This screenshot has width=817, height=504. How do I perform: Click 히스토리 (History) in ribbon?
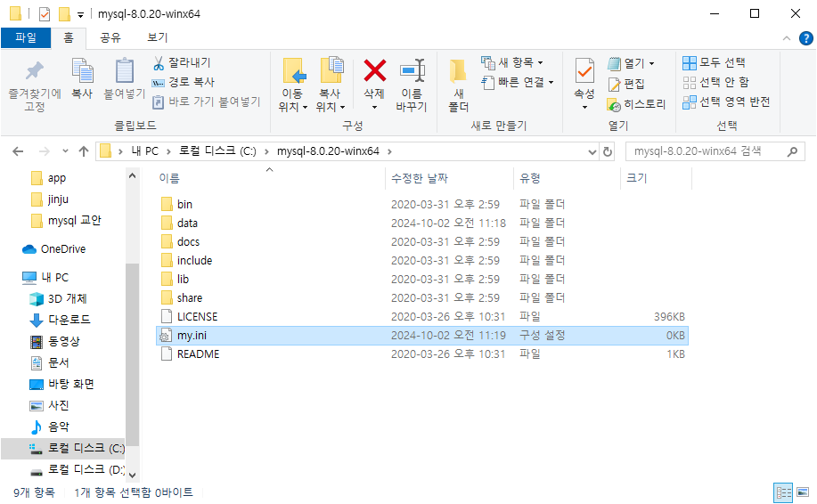point(637,104)
